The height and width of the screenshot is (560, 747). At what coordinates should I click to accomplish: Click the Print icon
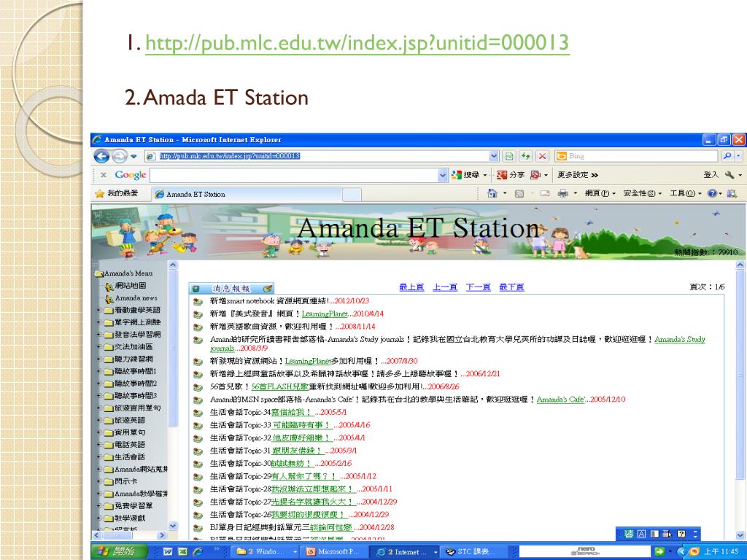click(x=563, y=193)
